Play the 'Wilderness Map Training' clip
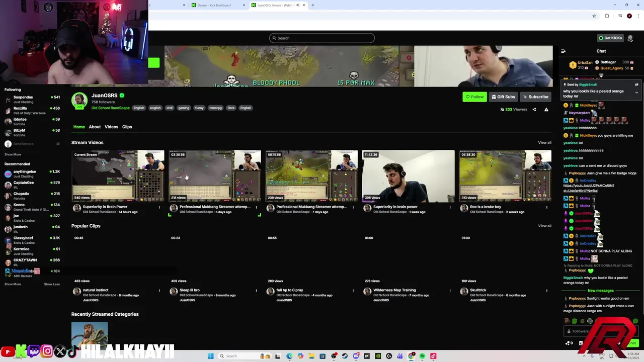Screen dimensions: 644x362 408,259
